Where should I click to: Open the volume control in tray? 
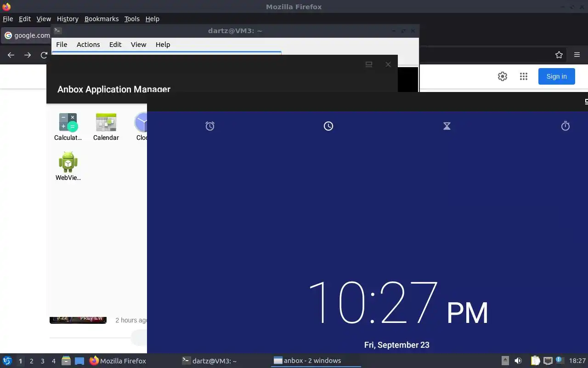pyautogui.click(x=518, y=361)
